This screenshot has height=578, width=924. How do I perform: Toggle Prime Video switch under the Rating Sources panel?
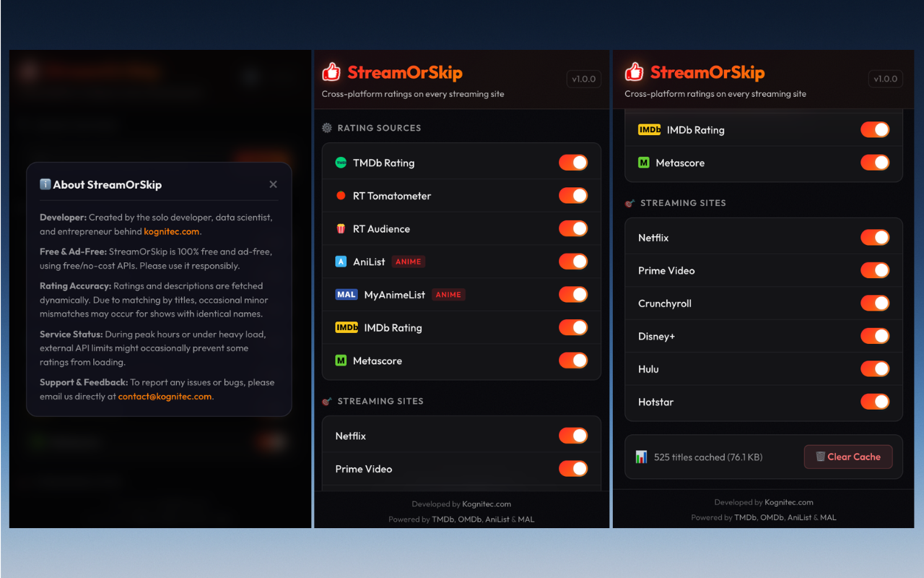(573, 469)
